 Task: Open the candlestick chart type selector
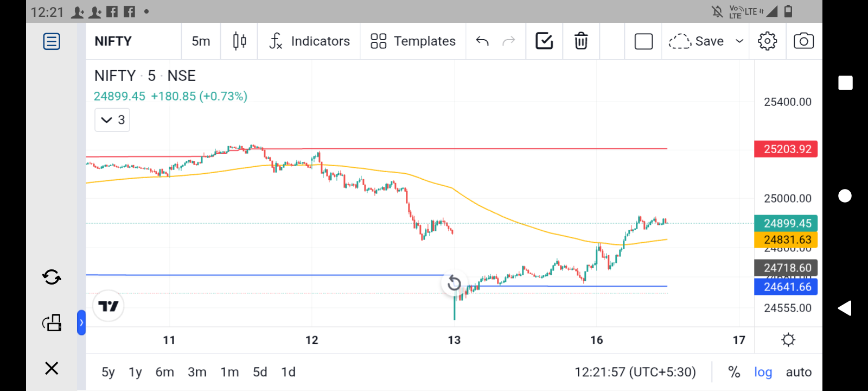(239, 41)
